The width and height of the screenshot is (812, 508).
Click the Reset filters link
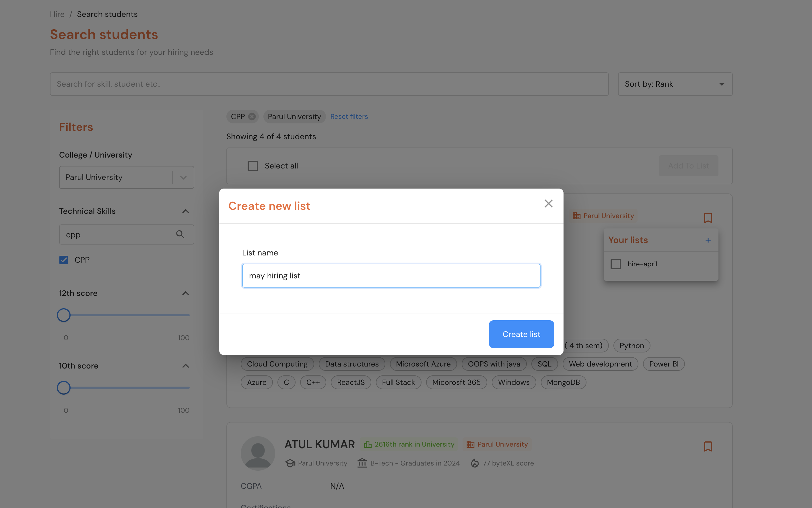click(x=349, y=117)
